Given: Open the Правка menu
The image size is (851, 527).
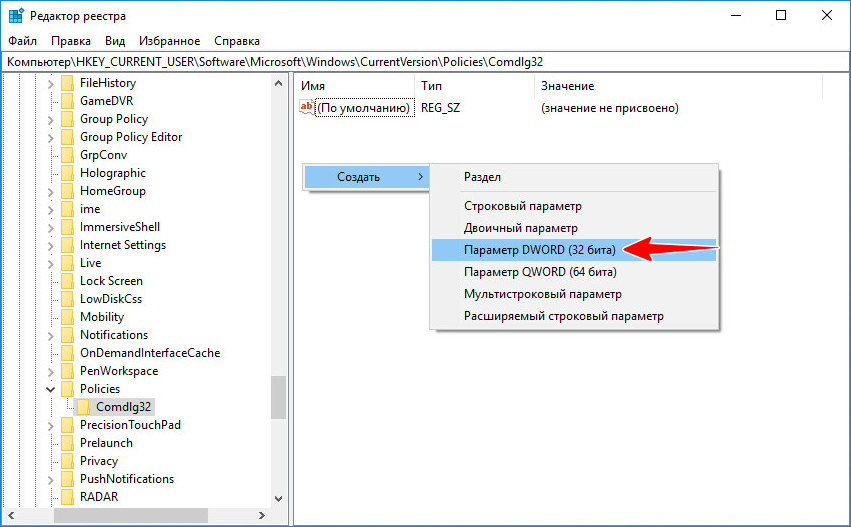Looking at the screenshot, I should pyautogui.click(x=71, y=41).
